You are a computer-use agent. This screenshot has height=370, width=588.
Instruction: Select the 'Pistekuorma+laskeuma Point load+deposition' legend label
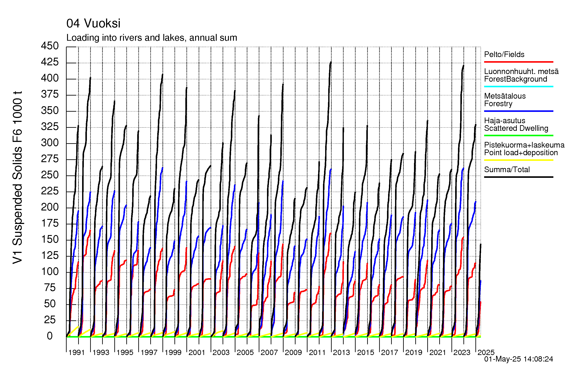524,149
